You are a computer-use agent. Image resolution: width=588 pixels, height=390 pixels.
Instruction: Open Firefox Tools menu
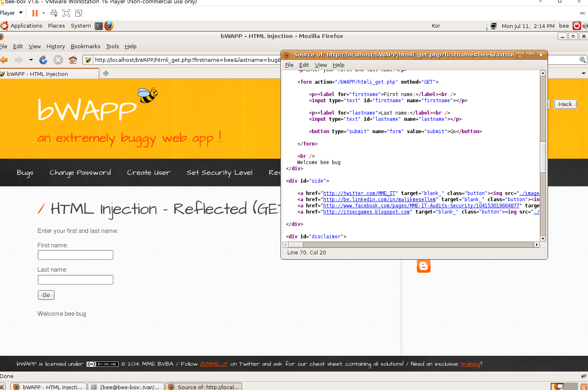coord(112,46)
